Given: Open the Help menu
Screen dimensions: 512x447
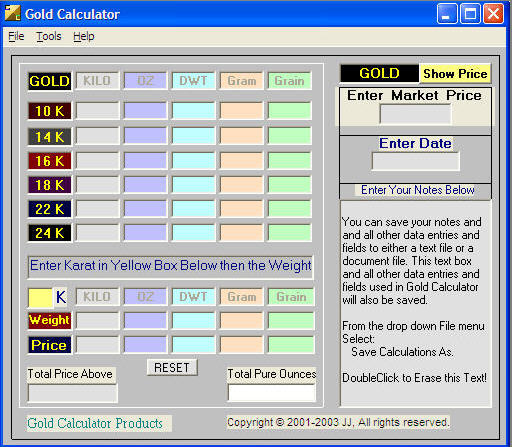Looking at the screenshot, I should coord(84,36).
